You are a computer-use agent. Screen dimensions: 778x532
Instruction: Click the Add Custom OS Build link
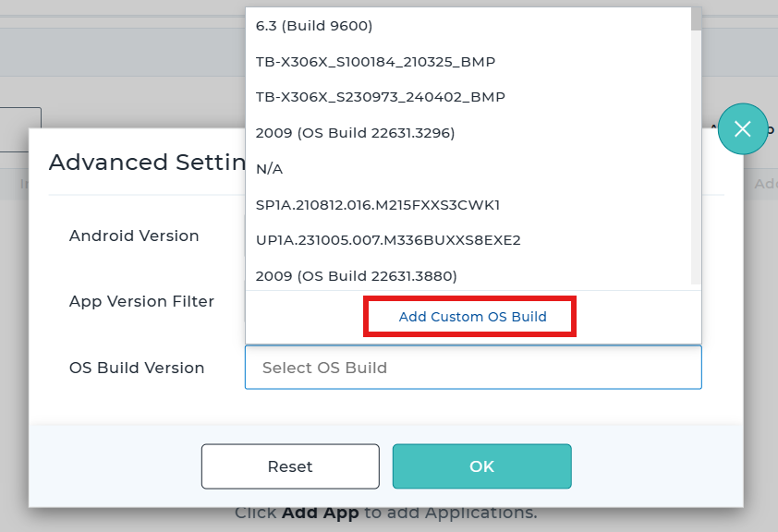pyautogui.click(x=472, y=317)
